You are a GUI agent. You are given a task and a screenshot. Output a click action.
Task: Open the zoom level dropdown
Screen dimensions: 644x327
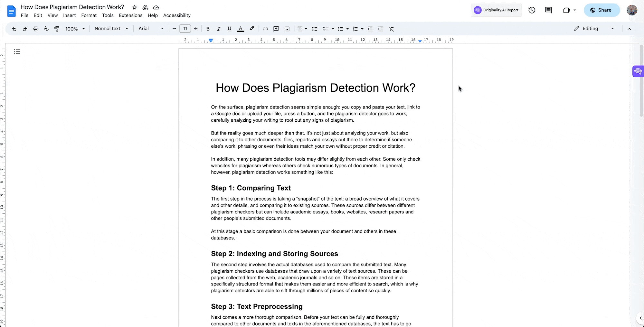pos(75,29)
